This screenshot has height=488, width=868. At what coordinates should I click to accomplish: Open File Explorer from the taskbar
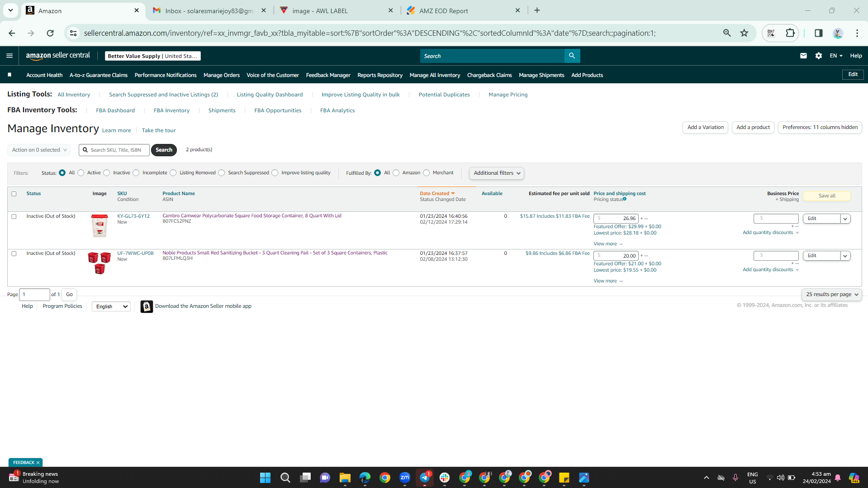point(345,478)
